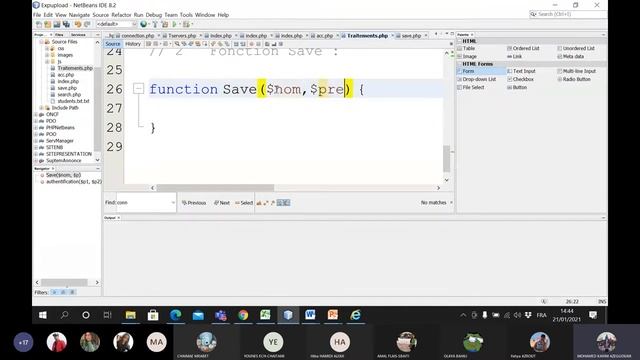Expand the images folder node
This screenshot has width=640, height=360.
pos(47,55)
